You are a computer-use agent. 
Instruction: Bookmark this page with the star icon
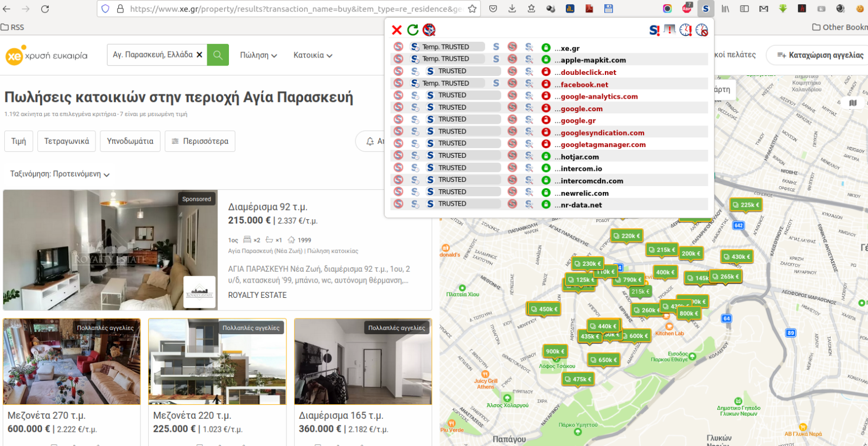click(473, 9)
